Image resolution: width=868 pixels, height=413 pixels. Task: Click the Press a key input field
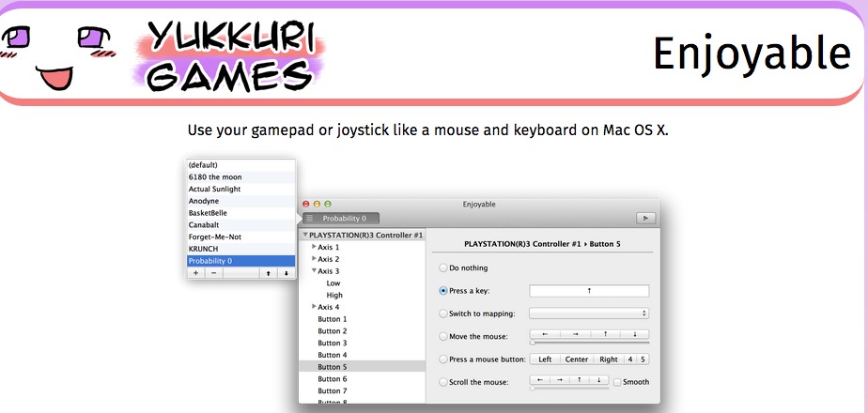589,291
